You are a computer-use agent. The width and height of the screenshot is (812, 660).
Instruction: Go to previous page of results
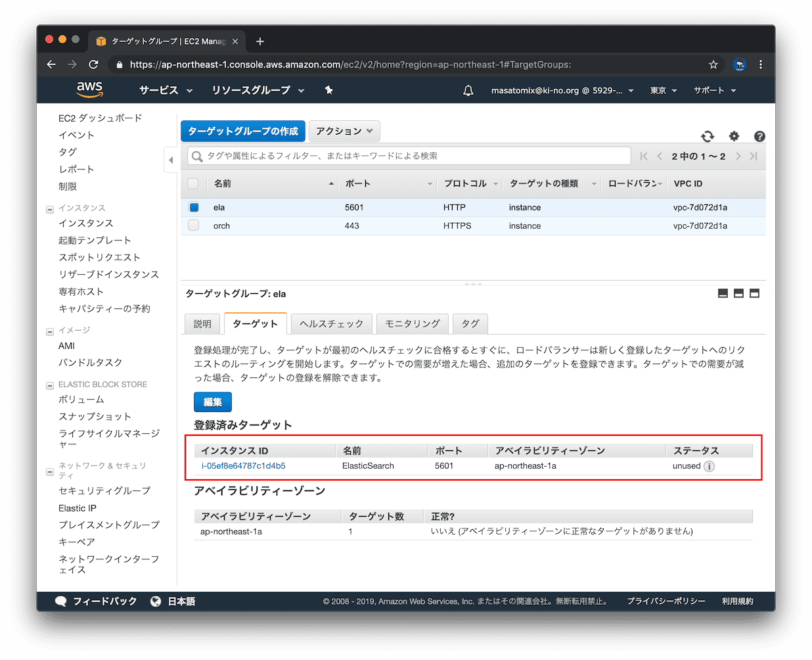point(660,156)
